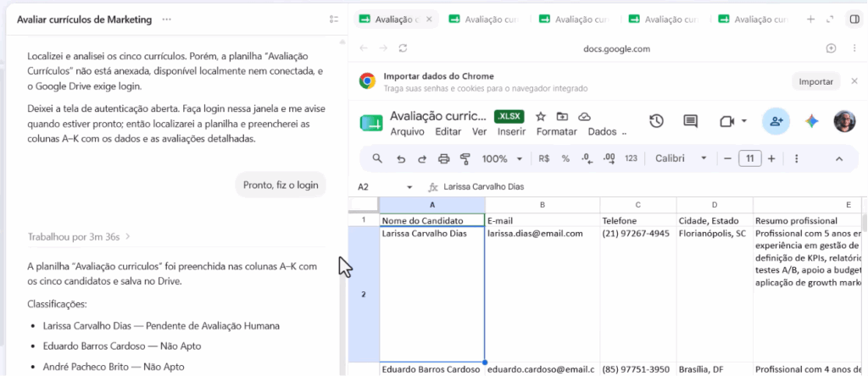Open a new browser tab with the plus icon
The width and height of the screenshot is (868, 376).
[810, 19]
